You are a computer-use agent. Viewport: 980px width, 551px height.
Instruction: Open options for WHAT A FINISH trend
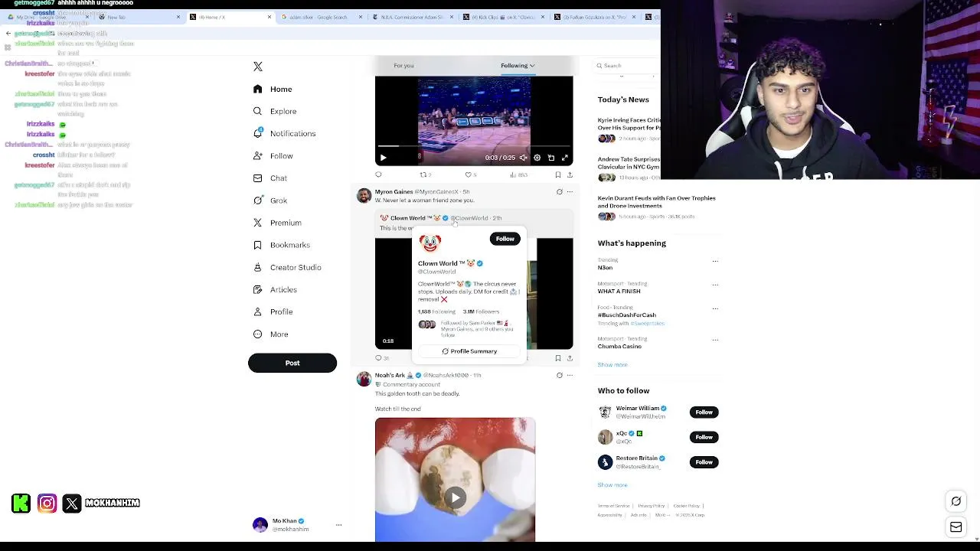[x=715, y=285]
